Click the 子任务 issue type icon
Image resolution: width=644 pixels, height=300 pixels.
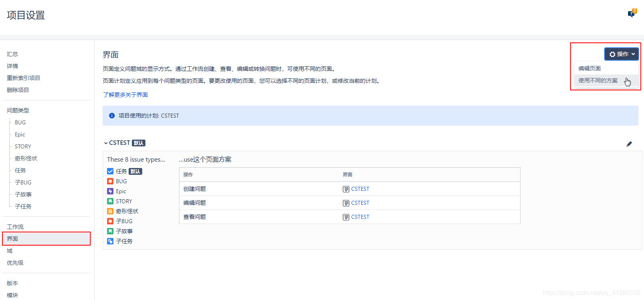[x=110, y=241]
